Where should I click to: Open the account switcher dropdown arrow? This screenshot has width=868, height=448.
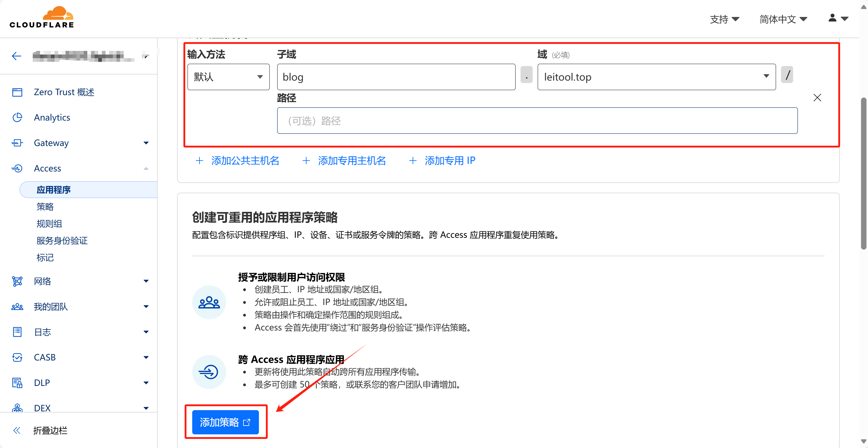[146, 56]
